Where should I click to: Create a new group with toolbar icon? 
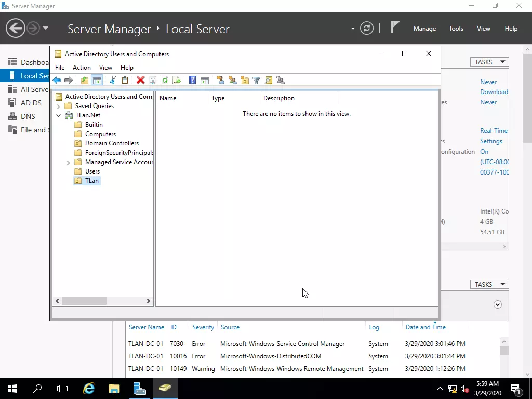point(233,81)
